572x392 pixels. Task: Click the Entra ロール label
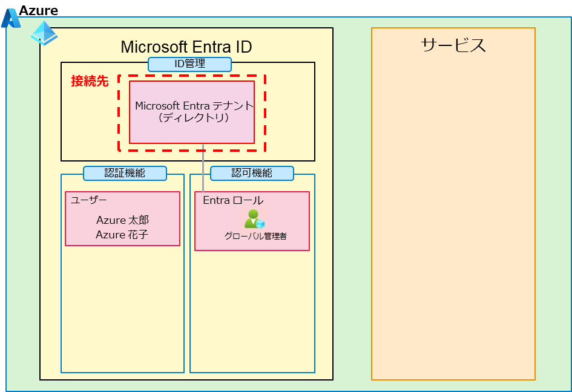tap(233, 200)
